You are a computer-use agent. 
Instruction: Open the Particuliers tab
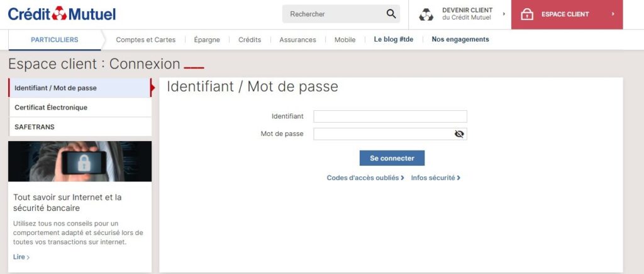tap(55, 40)
